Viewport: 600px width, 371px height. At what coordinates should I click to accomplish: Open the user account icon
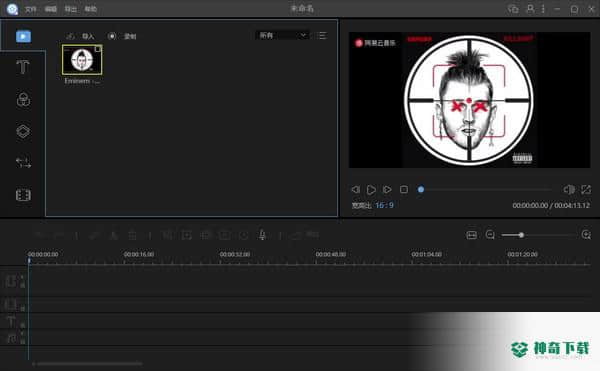[530, 9]
